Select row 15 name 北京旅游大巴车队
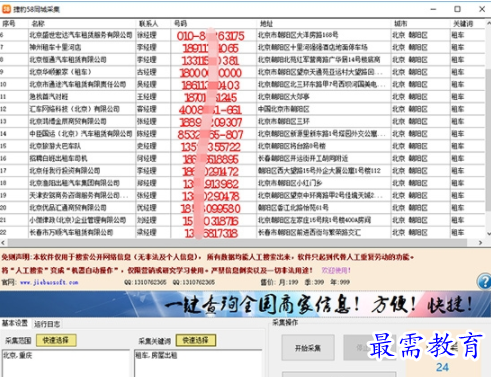This screenshot has width=491, height=377. coord(55,146)
